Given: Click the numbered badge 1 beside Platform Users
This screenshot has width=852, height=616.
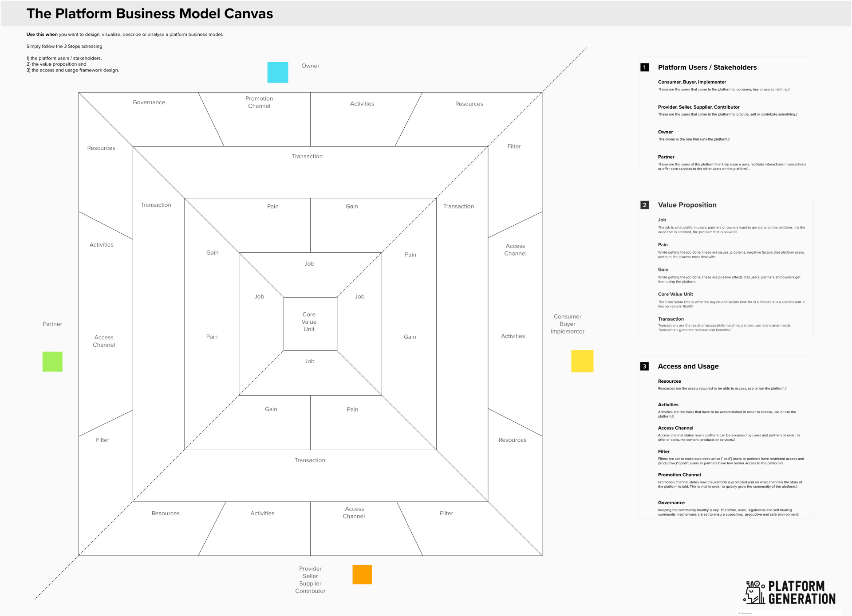Looking at the screenshot, I should pos(644,67).
